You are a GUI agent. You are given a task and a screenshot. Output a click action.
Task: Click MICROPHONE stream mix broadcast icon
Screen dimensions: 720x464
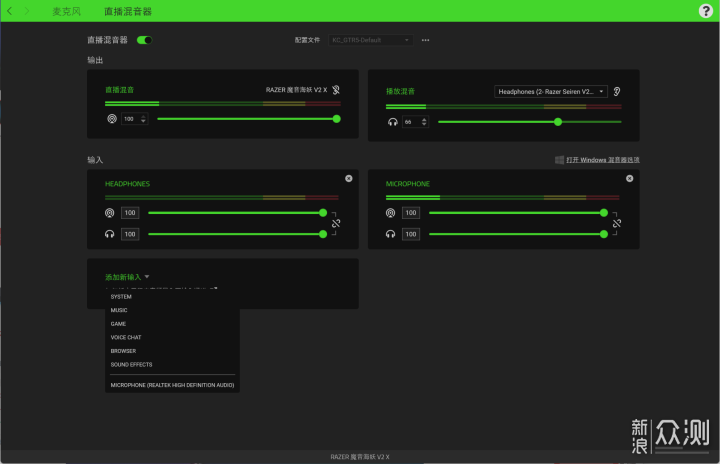[390, 213]
